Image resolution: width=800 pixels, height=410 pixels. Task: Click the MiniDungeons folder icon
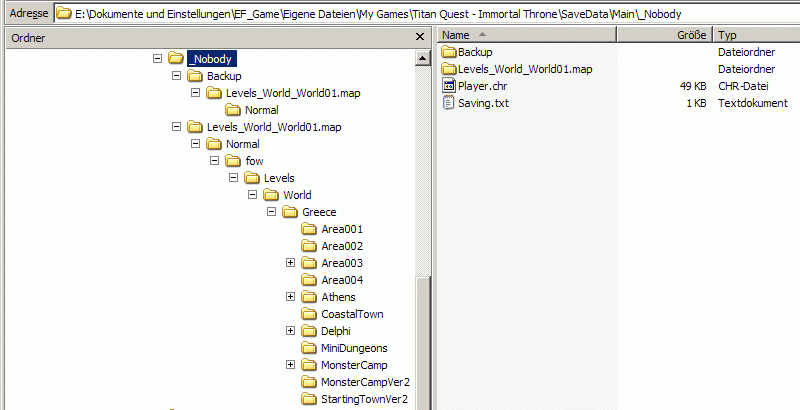[308, 348]
